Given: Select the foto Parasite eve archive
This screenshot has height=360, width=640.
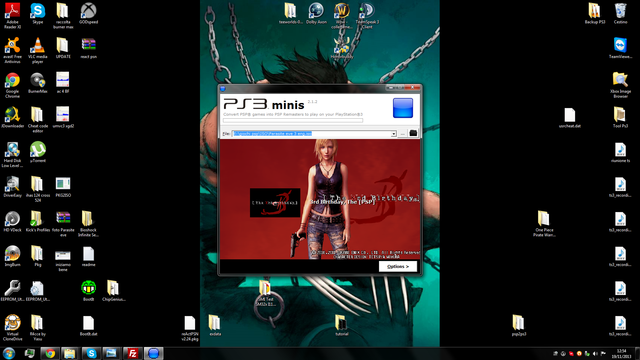Looking at the screenshot, I should pyautogui.click(x=63, y=224).
